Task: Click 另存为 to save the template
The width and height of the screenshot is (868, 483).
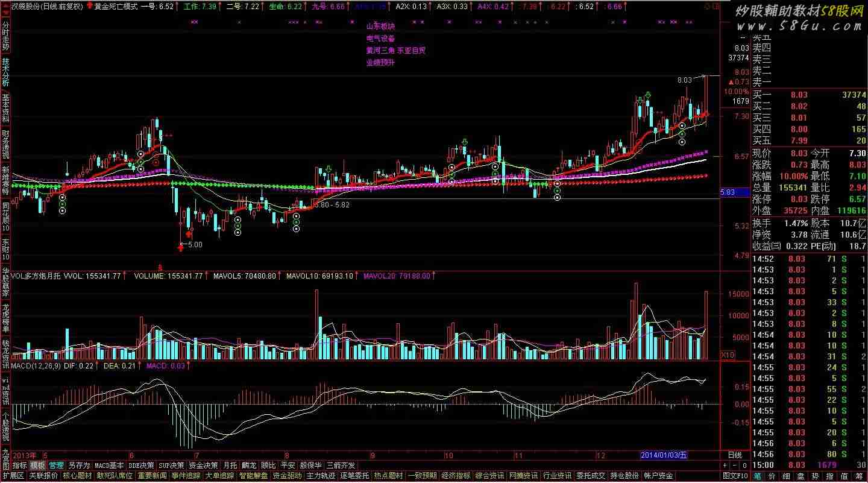Action: (x=79, y=466)
